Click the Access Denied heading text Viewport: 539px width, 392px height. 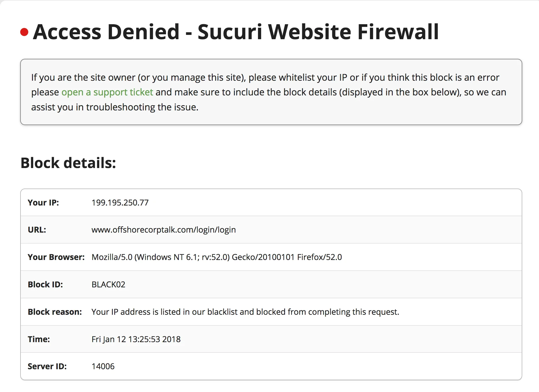236,32
